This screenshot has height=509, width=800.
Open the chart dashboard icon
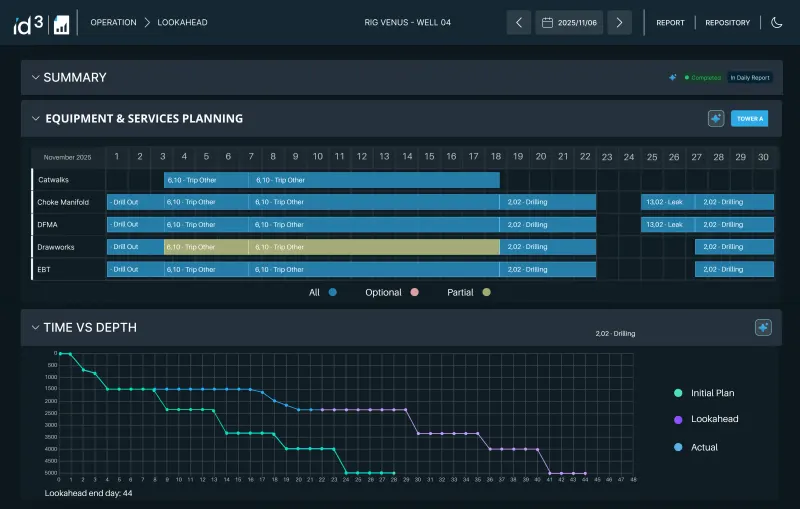coord(61,24)
